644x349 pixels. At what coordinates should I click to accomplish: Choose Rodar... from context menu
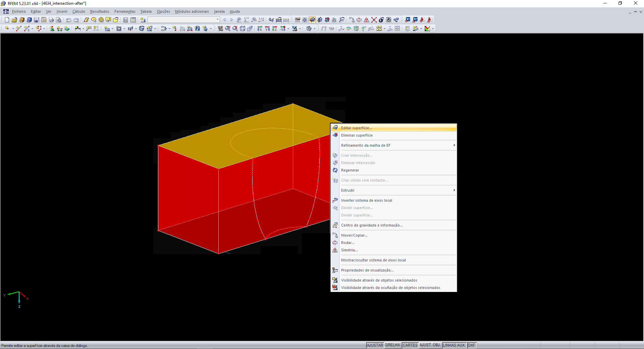(x=394, y=243)
